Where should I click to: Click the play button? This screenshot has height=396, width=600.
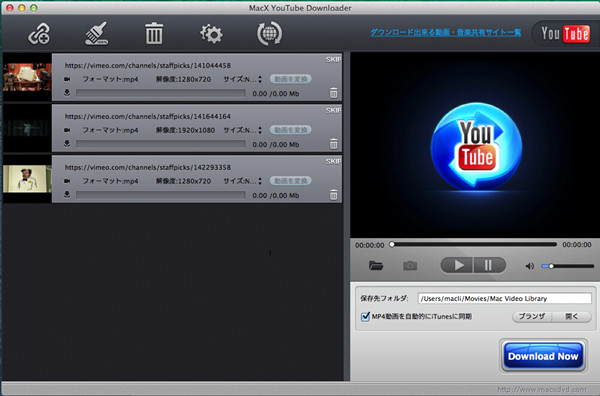[x=457, y=265]
